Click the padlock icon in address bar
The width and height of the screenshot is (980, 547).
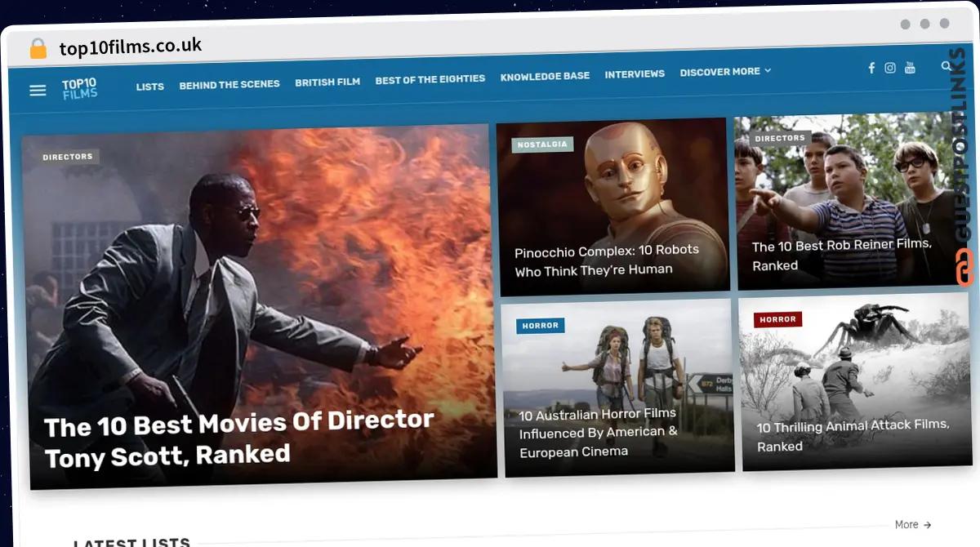pos(38,48)
